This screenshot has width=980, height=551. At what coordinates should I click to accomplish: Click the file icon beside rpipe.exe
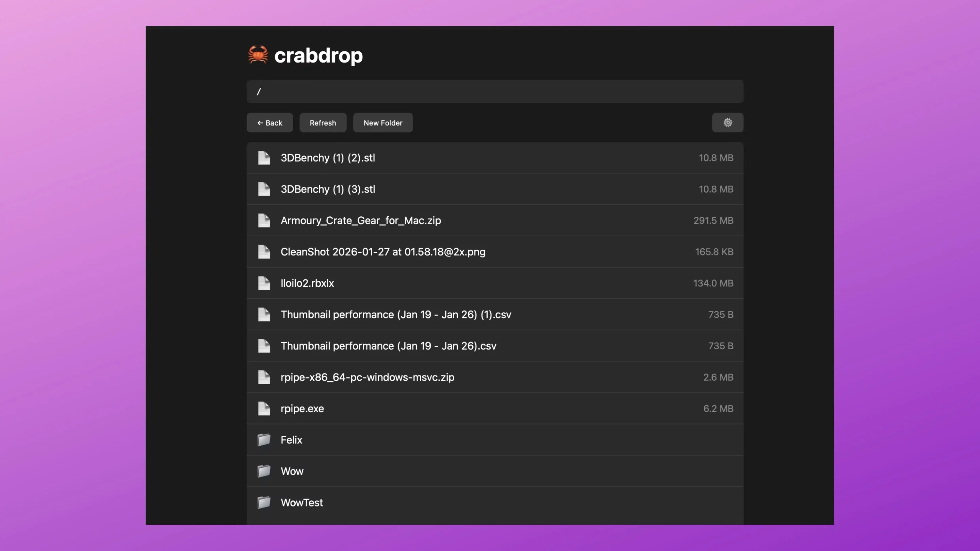tap(264, 408)
